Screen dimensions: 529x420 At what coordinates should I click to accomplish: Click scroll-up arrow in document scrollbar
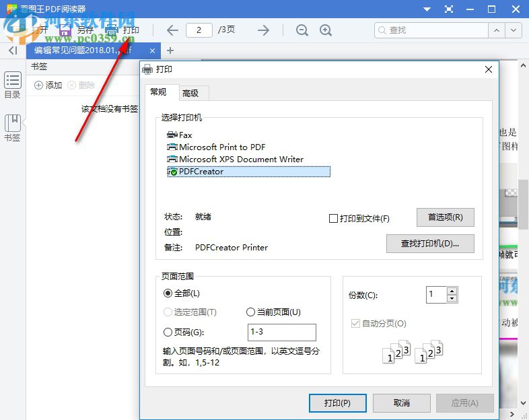pyautogui.click(x=523, y=65)
